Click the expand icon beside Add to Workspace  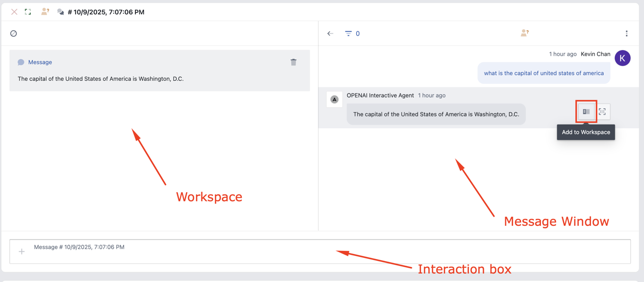click(603, 111)
